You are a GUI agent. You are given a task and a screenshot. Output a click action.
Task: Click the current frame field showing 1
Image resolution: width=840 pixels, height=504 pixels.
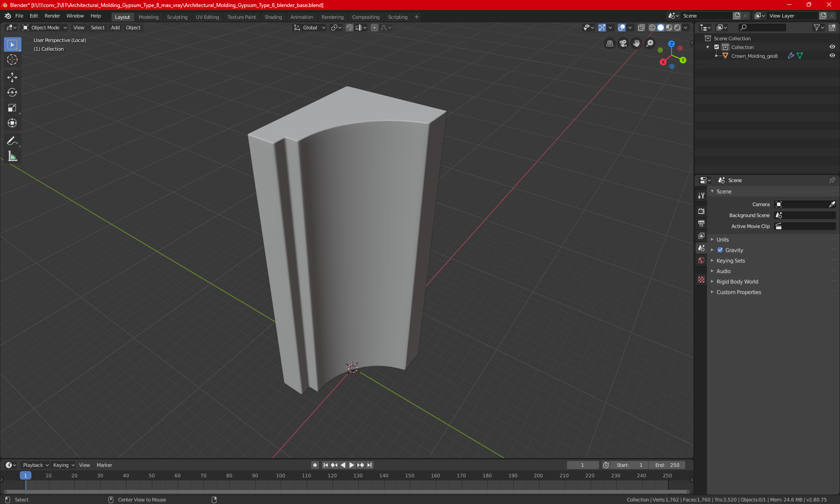point(582,465)
